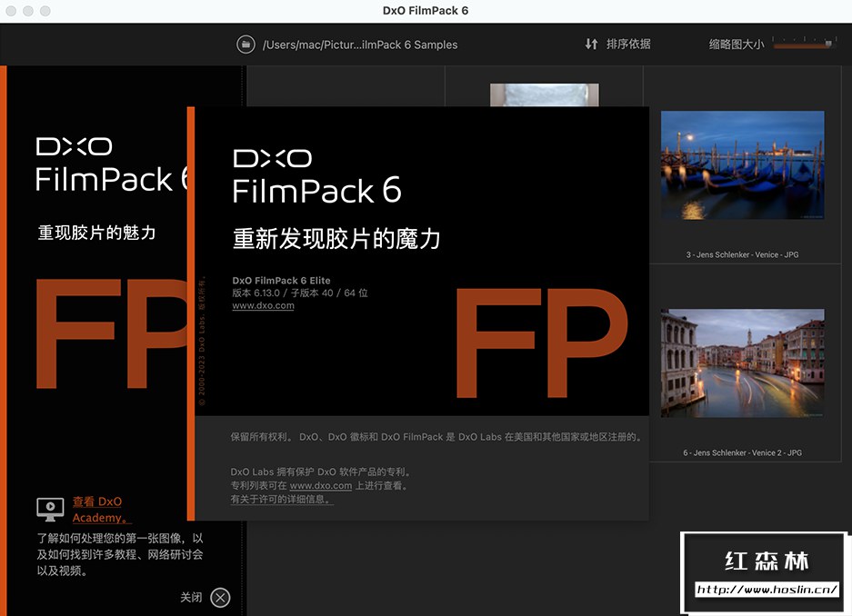Image resolution: width=852 pixels, height=616 pixels.
Task: Click file name 3 - Jens Schlenker - Venice - JPG
Action: [x=742, y=254]
